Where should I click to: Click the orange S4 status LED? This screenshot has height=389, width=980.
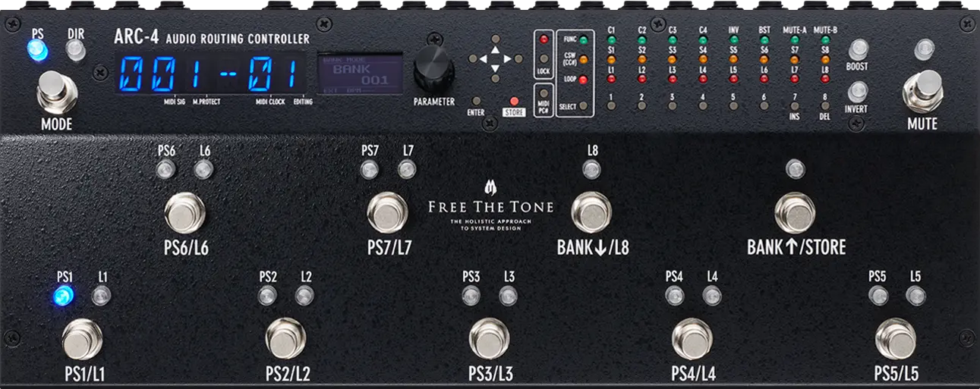[x=703, y=59]
